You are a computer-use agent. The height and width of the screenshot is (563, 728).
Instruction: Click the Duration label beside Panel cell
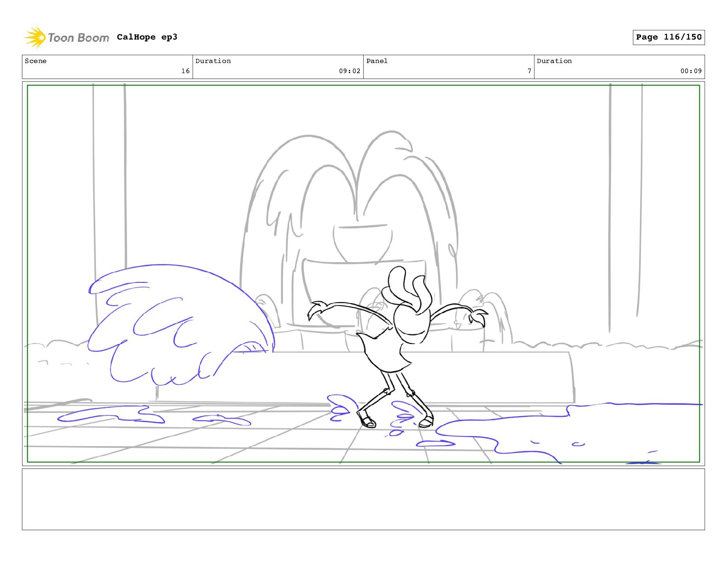[554, 61]
